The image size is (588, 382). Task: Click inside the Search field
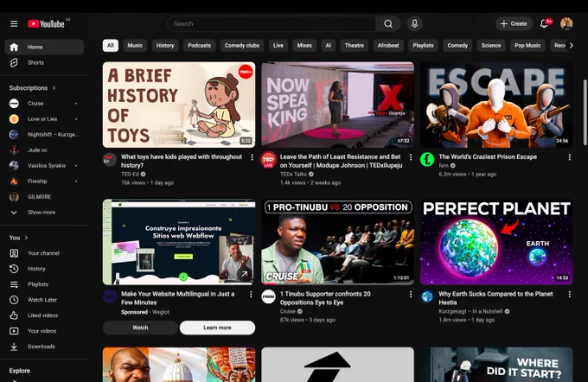(x=272, y=23)
